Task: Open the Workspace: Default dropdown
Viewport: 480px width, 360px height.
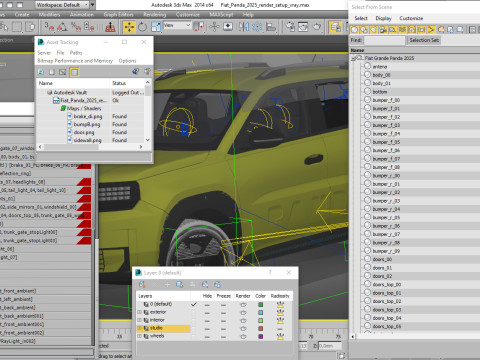Action: pyautogui.click(x=62, y=5)
